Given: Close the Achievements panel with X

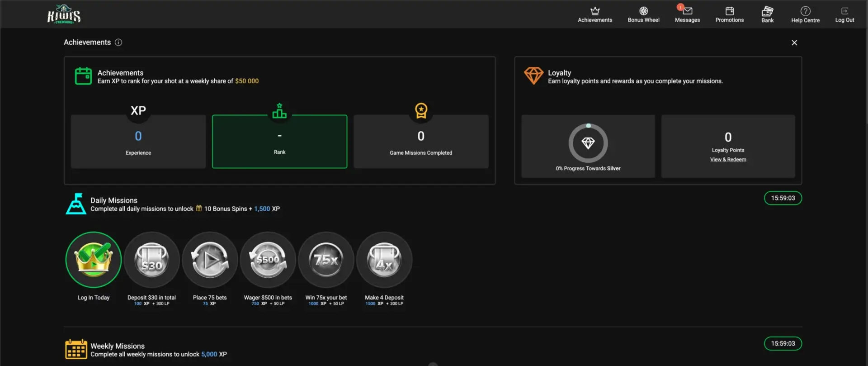Looking at the screenshot, I should click(794, 43).
